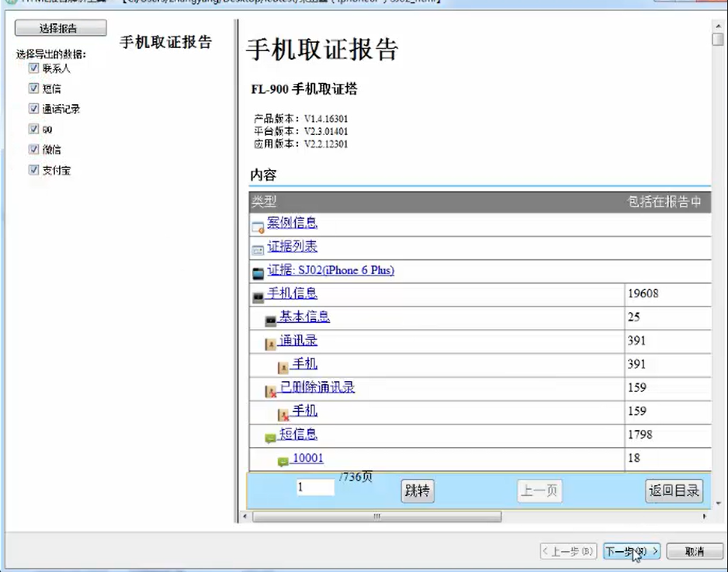Image resolution: width=728 pixels, height=572 pixels.
Task: Click the green message icon beside 短信息
Action: coord(271,438)
